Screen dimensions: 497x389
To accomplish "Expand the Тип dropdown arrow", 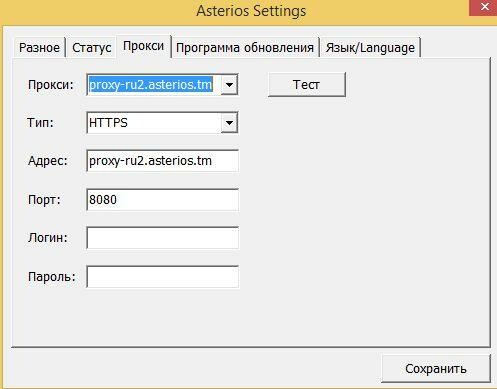I will point(229,123).
